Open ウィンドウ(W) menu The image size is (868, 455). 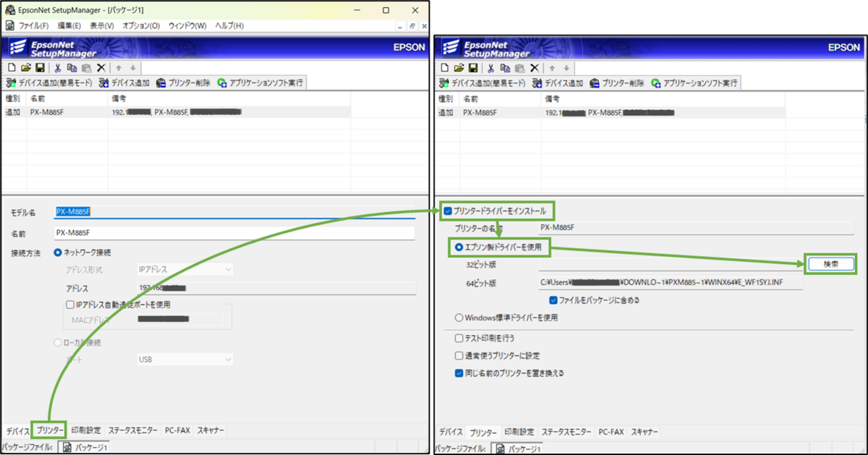click(187, 25)
